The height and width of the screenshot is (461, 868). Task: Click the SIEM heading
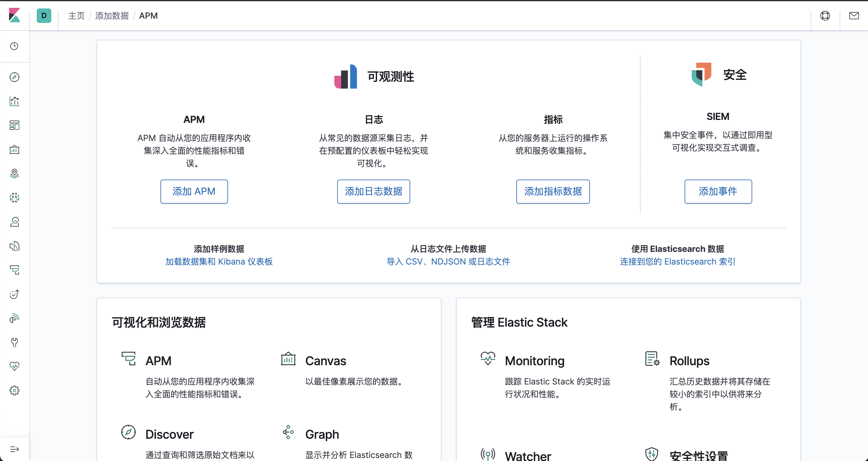pos(718,117)
